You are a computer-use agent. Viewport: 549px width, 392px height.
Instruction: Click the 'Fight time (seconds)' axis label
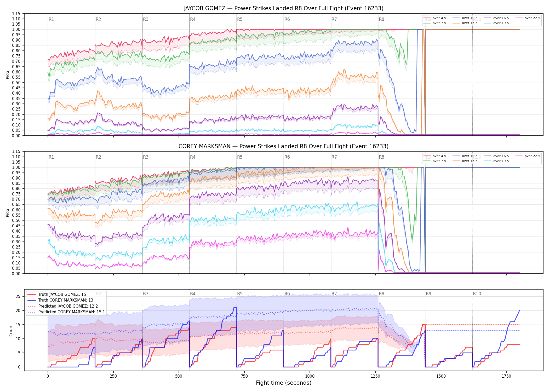coord(284,383)
